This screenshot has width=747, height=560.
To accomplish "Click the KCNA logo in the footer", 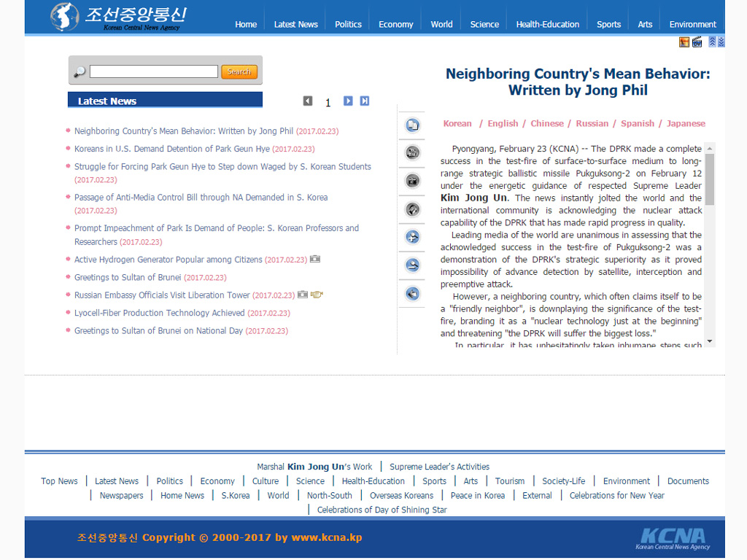I will [673, 539].
